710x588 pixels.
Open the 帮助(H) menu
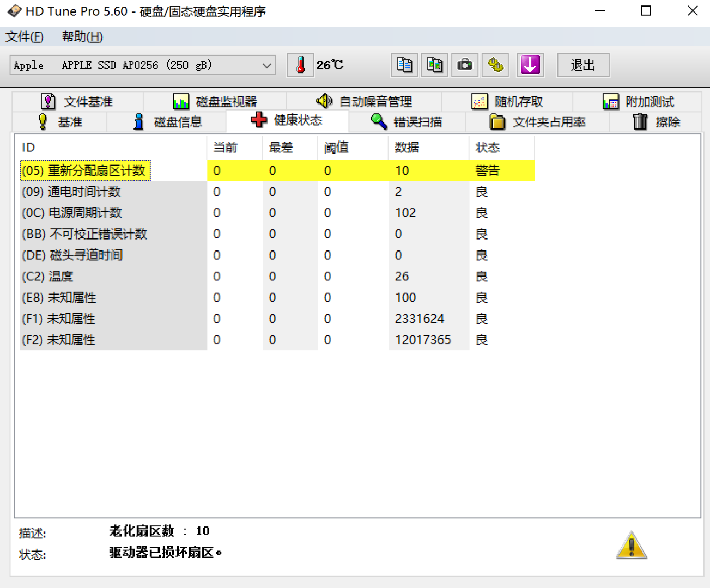coord(82,36)
